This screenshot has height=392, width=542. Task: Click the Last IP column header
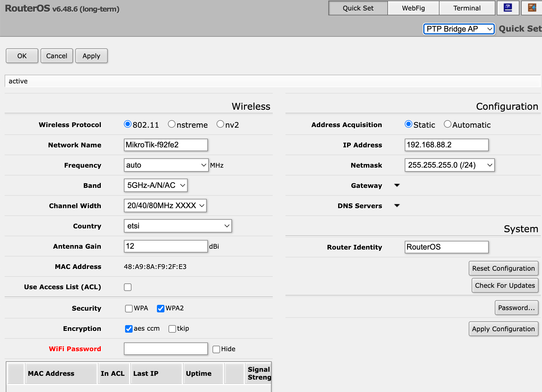tap(156, 373)
